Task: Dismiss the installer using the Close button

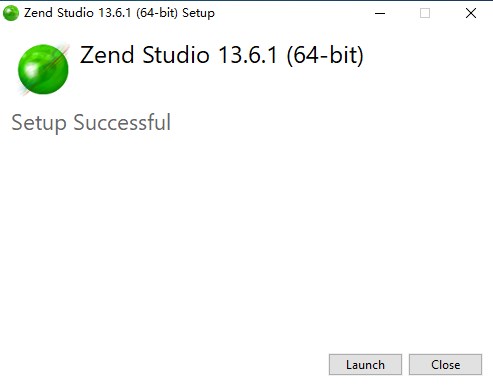Action: click(x=445, y=364)
